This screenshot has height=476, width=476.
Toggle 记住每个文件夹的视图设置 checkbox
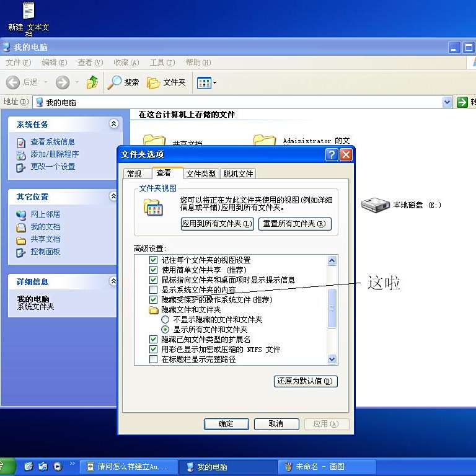153,260
